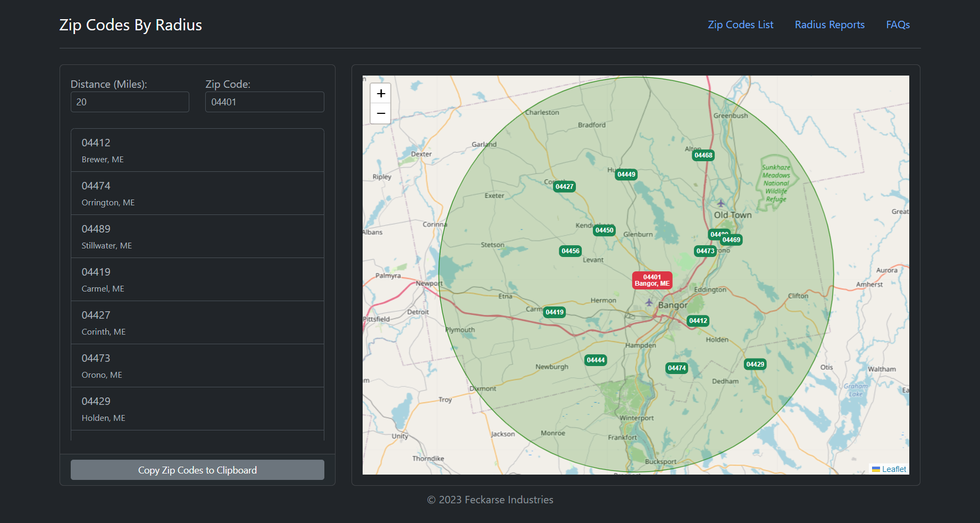Click the 04473 marker near Orono
The image size is (980, 523).
705,251
